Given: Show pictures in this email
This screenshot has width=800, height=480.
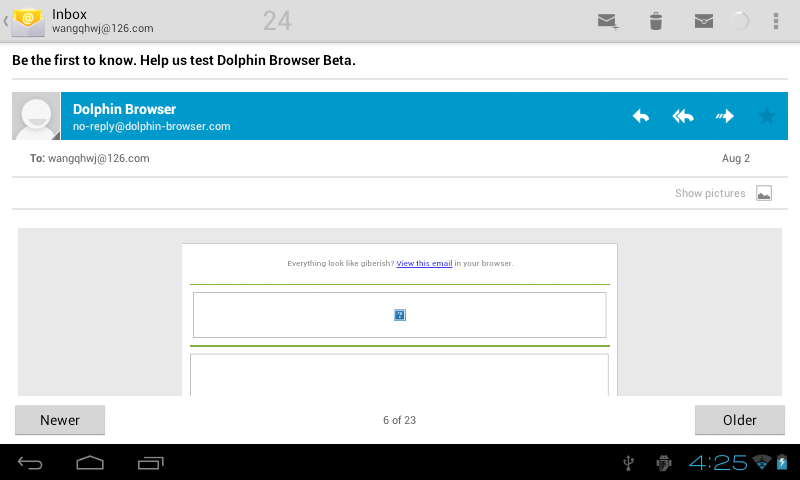Looking at the screenshot, I should pyautogui.click(x=710, y=193).
